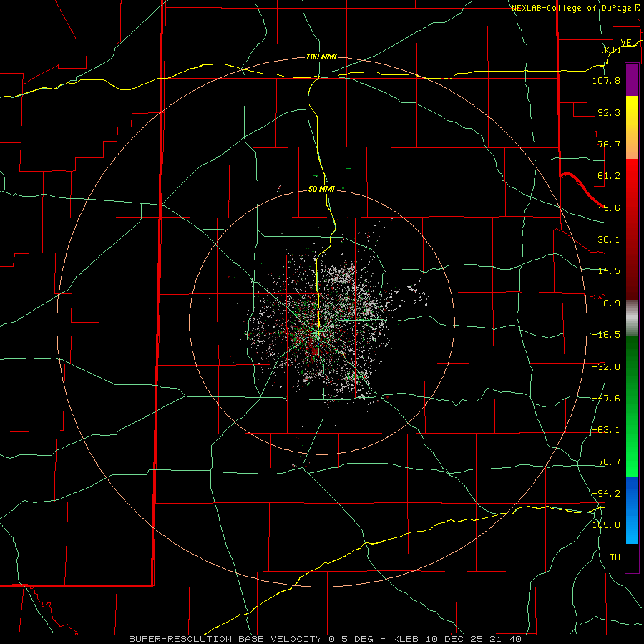Click the VEL legend title
Screen dimensions: 644x644
629,42
